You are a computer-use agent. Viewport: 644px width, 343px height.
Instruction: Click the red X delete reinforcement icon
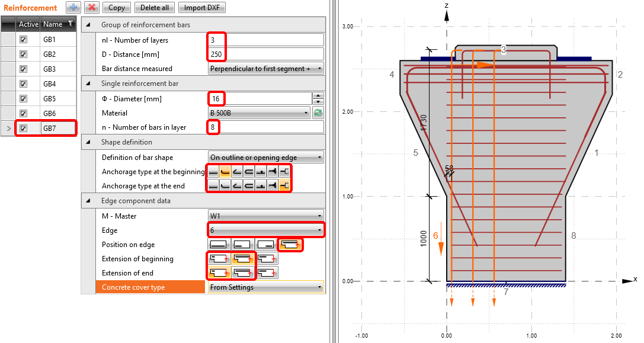[91, 8]
